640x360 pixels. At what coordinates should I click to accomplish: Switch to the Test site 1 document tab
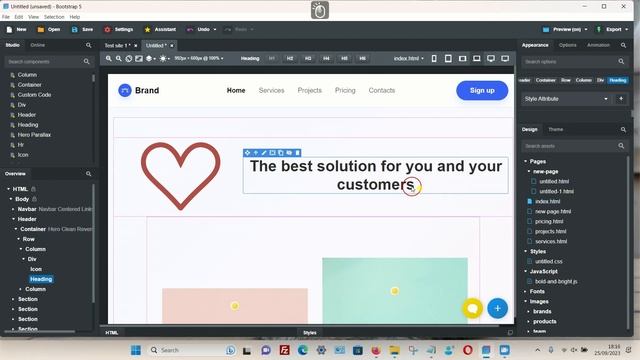(x=117, y=45)
